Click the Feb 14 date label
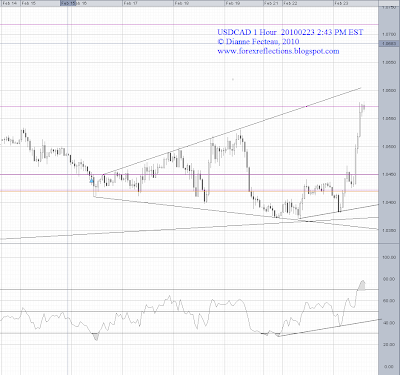 click(9, 3)
